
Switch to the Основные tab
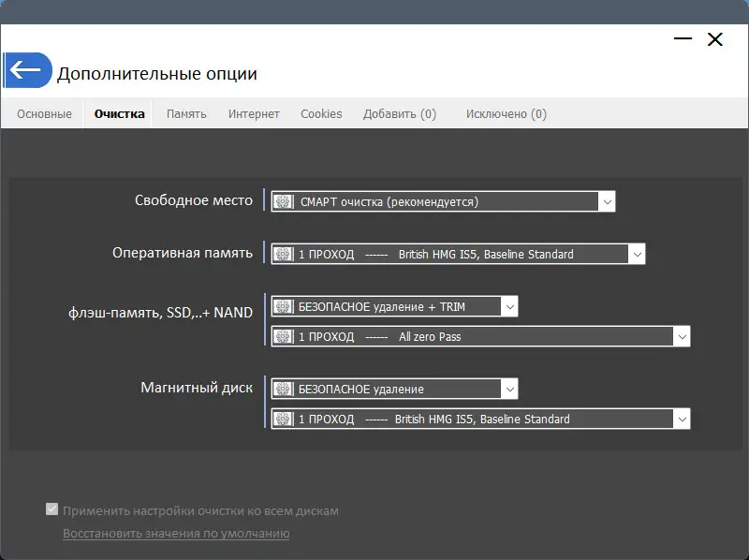pos(44,114)
